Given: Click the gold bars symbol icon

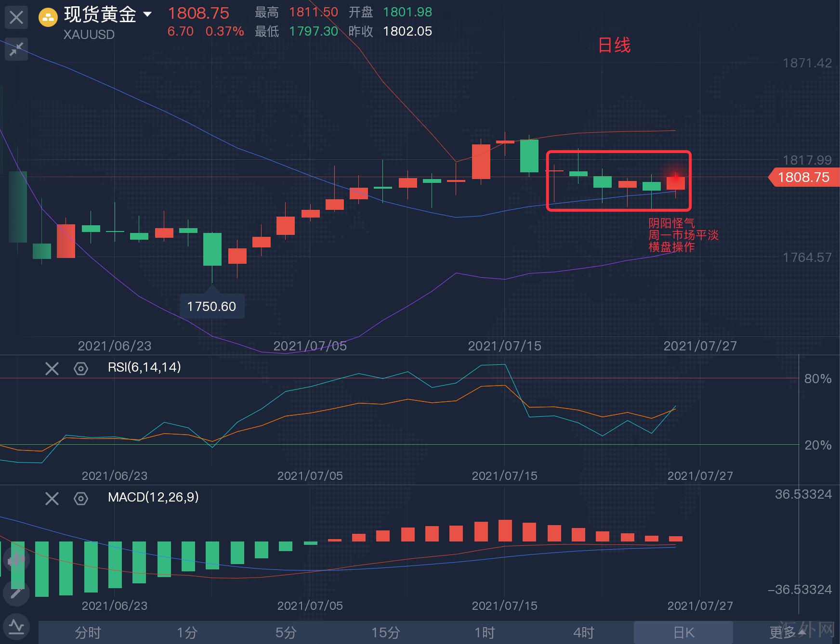Looking at the screenshot, I should (48, 18).
